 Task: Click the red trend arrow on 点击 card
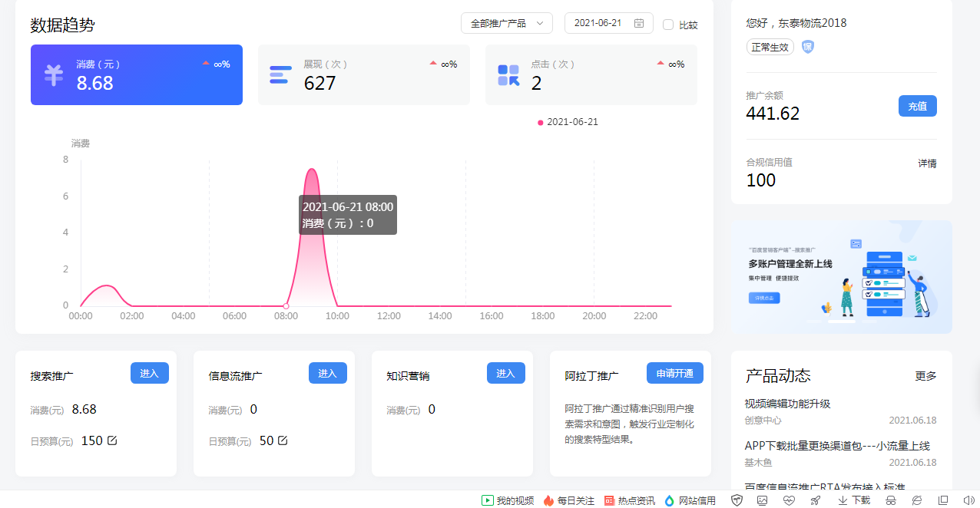pyautogui.click(x=661, y=64)
